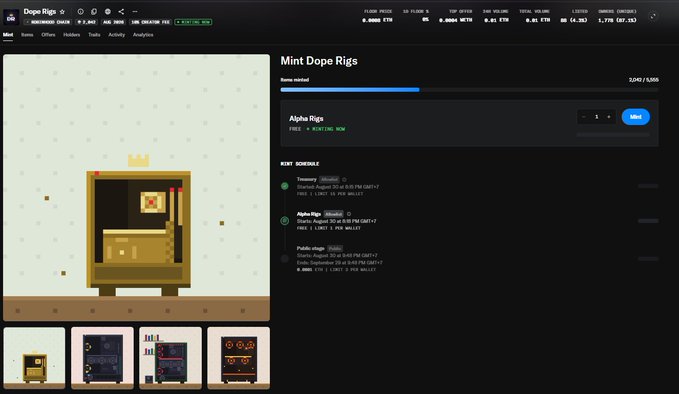679x394 pixels.
Task: Open the website globe icon
Action: point(108,12)
